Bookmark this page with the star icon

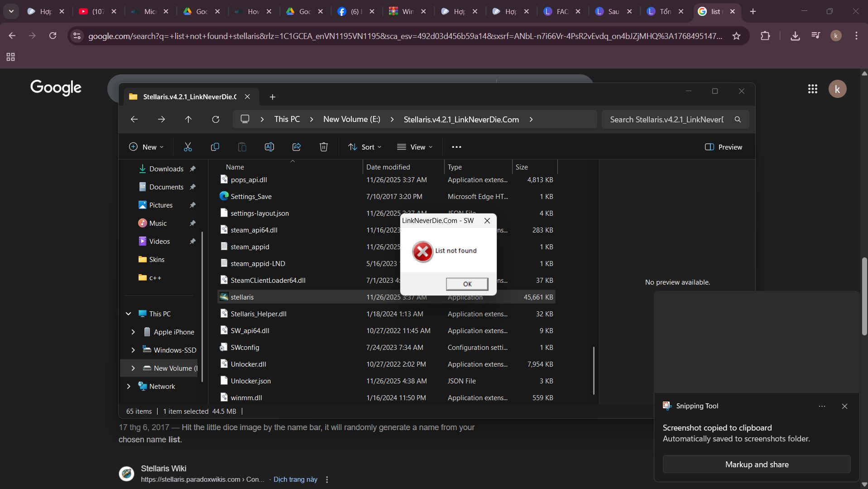pos(737,36)
